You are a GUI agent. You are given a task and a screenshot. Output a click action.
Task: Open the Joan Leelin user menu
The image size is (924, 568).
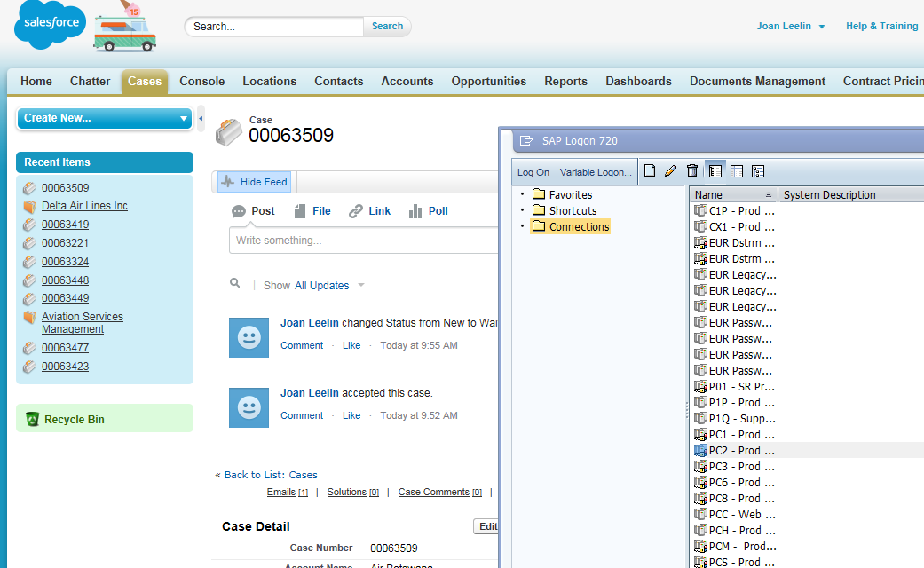coord(790,26)
